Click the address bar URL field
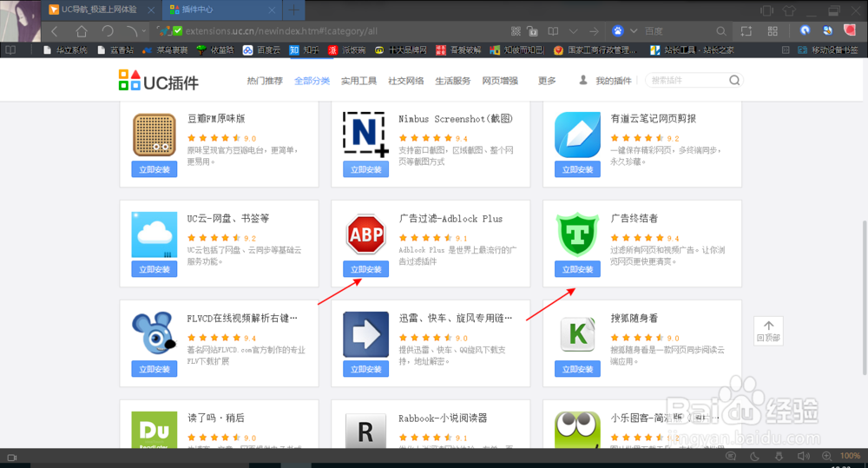868x468 pixels. coord(281,31)
